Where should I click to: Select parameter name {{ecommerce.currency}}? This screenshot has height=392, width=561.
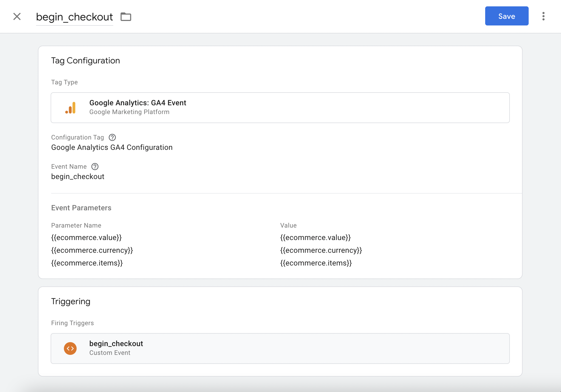92,250
